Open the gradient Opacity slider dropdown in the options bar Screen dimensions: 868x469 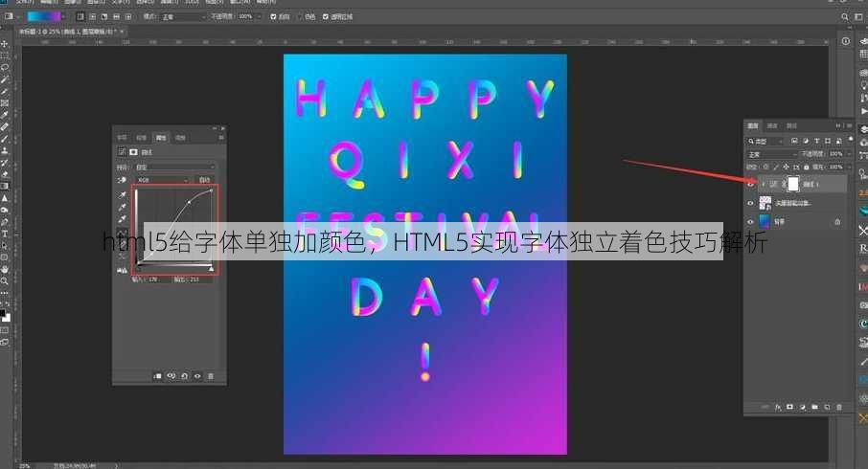pos(259,17)
